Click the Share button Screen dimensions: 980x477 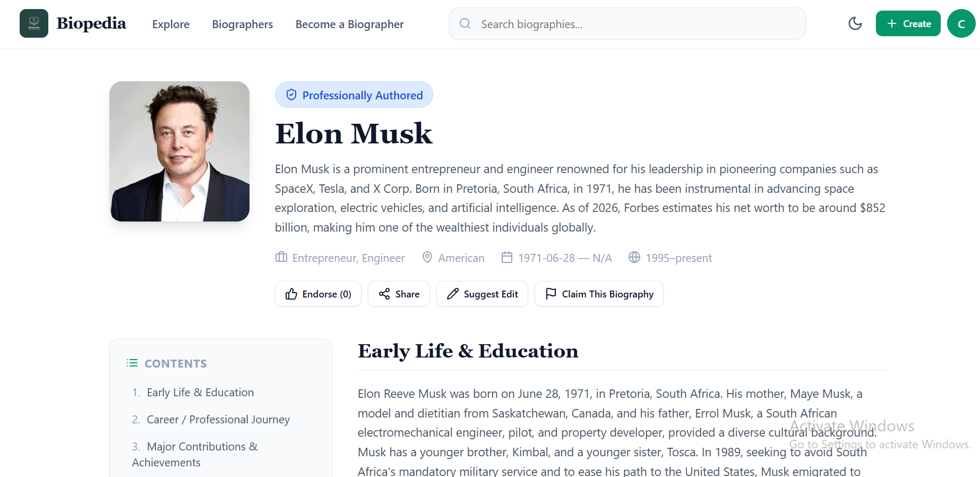(399, 294)
